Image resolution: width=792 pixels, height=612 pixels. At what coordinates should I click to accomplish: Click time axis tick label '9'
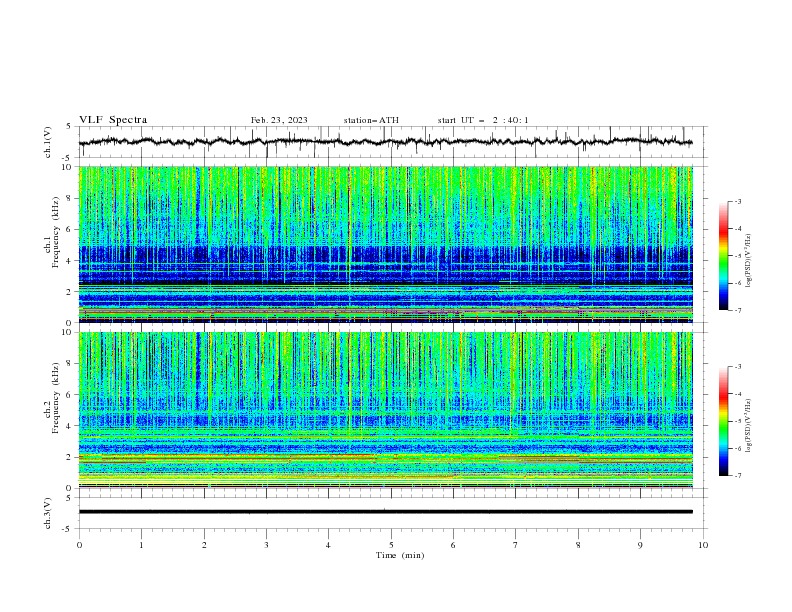[x=640, y=545]
